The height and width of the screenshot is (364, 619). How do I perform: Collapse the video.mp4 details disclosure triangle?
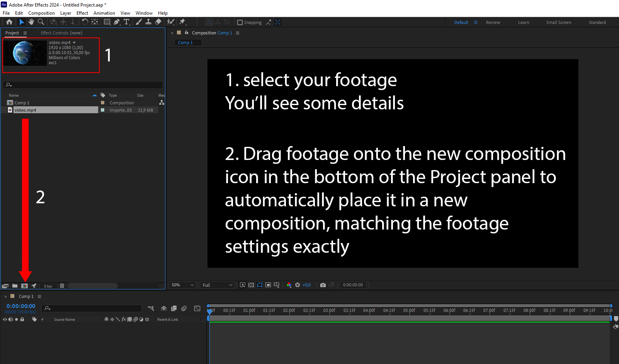coord(75,43)
